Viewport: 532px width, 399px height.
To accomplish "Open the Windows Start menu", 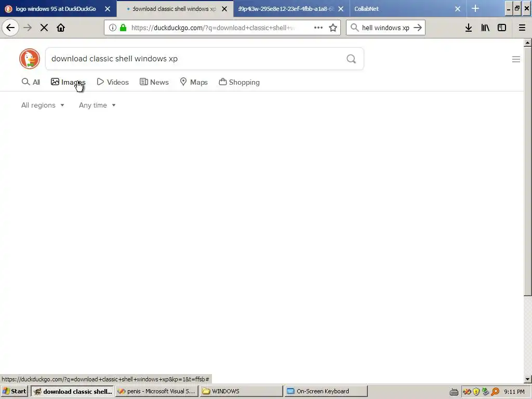I will point(15,391).
